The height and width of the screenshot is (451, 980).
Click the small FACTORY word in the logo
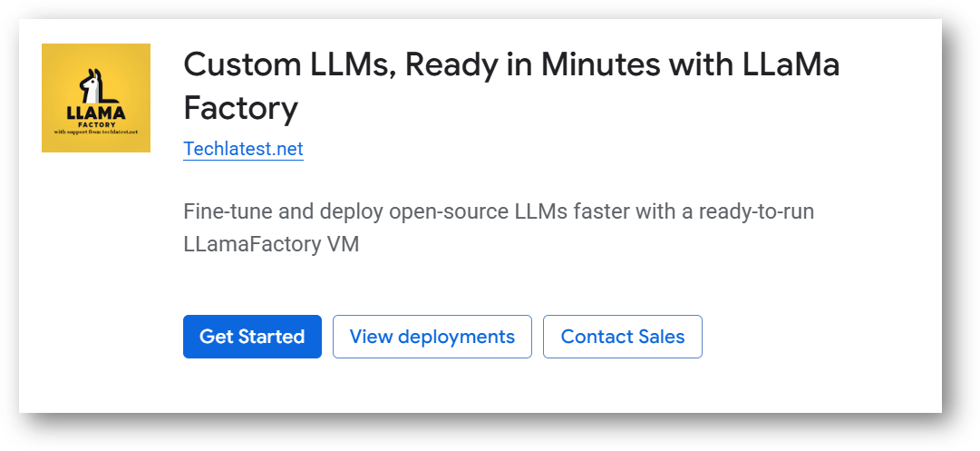coord(95,125)
